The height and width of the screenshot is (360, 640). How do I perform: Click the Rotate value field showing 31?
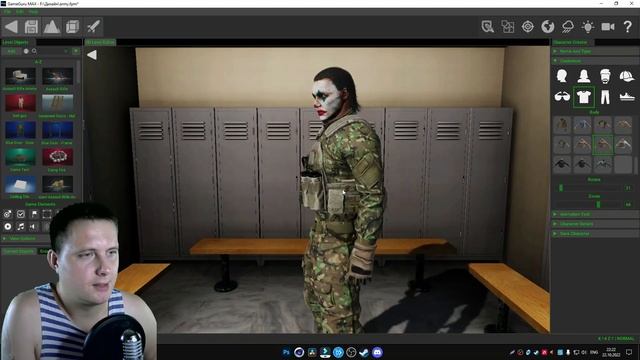coord(628,188)
